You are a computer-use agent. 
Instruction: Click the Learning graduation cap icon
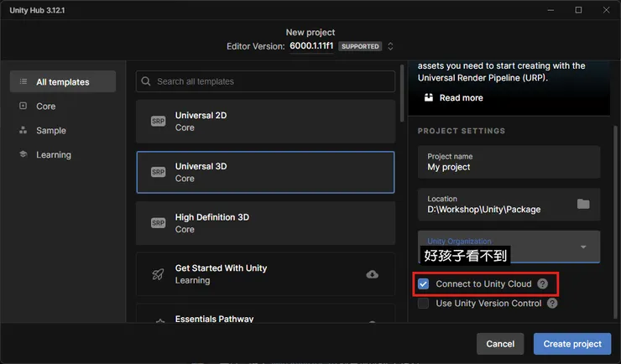click(x=23, y=154)
